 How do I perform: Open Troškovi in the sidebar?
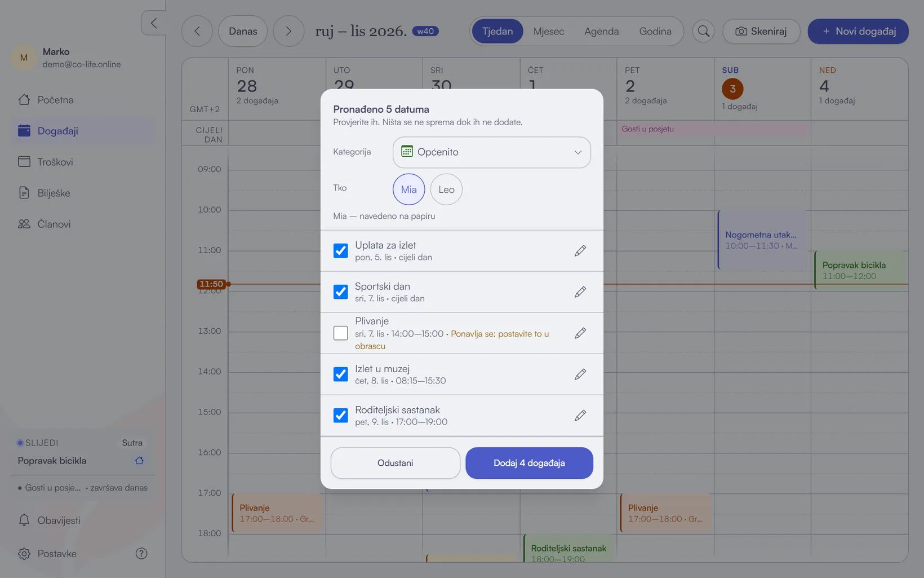pos(55,162)
